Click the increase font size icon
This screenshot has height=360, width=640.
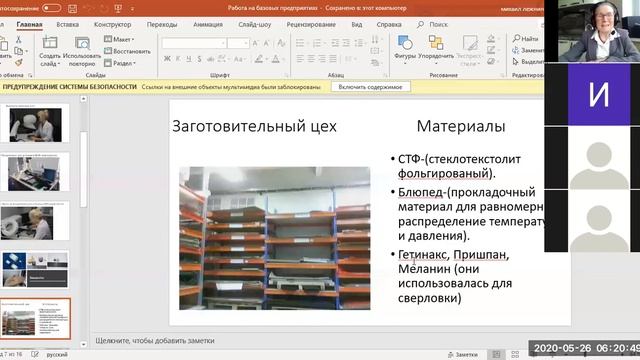[x=256, y=43]
